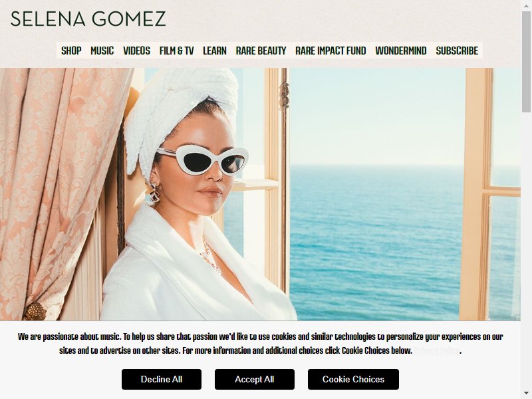Click the cookie consent message text
The image size is (532, 399).
[260, 343]
